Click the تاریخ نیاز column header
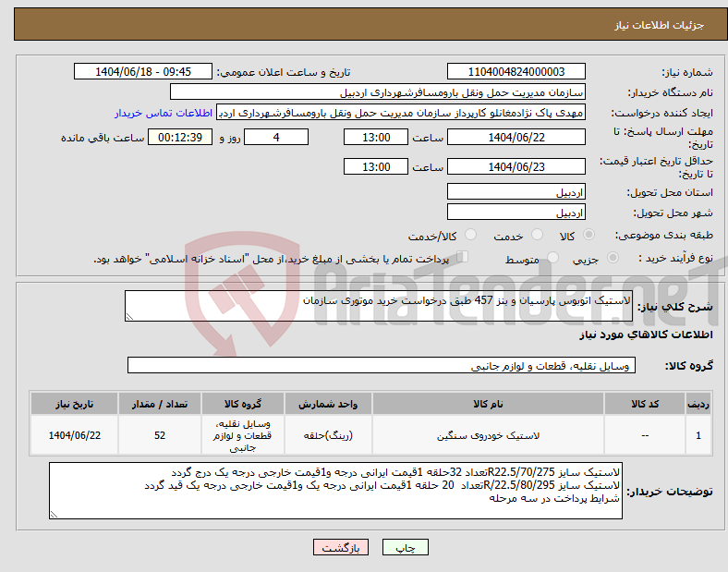 74,404
